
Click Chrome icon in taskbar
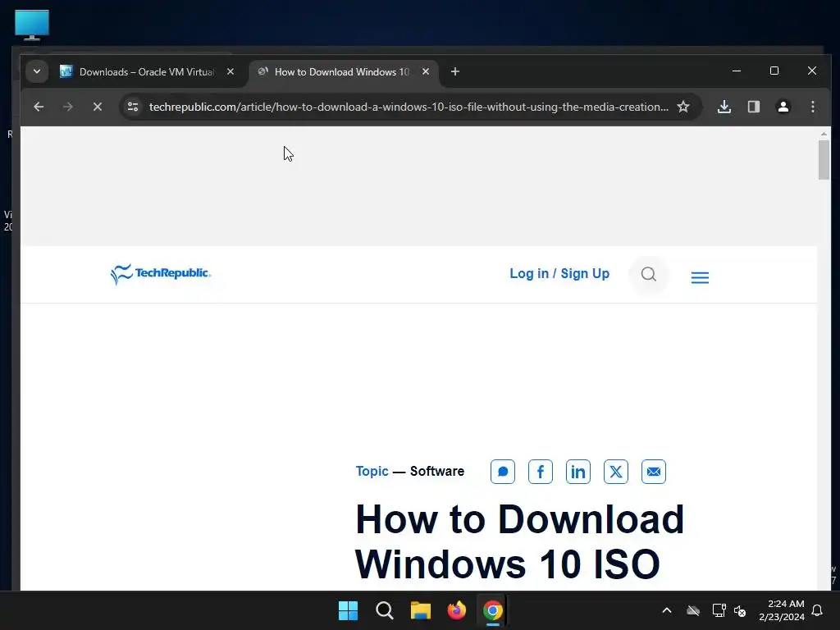click(x=492, y=610)
